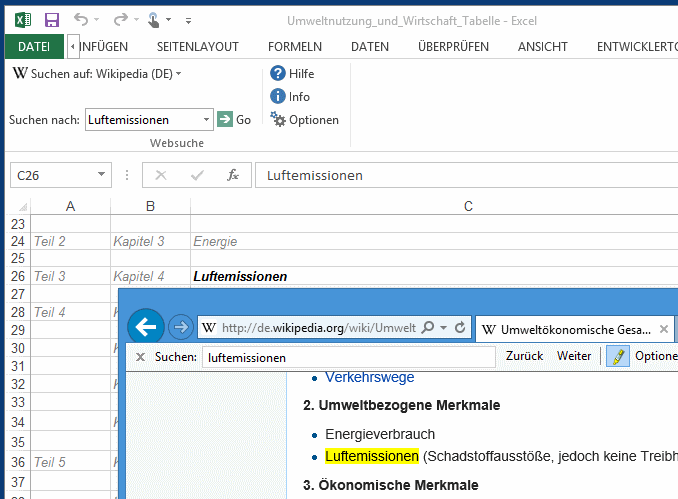
Task: Toggle Touch/Mouse mode icon
Action: pyautogui.click(x=154, y=20)
